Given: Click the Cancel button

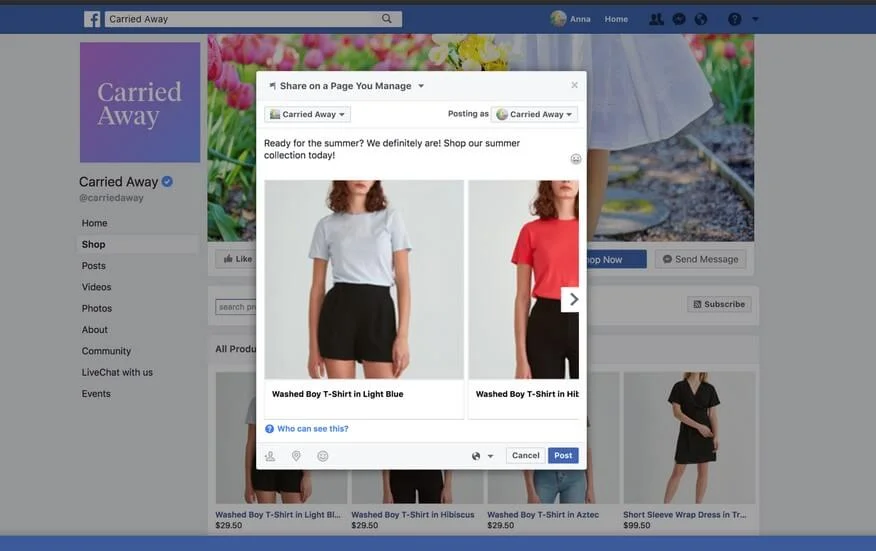Looking at the screenshot, I should 526,455.
